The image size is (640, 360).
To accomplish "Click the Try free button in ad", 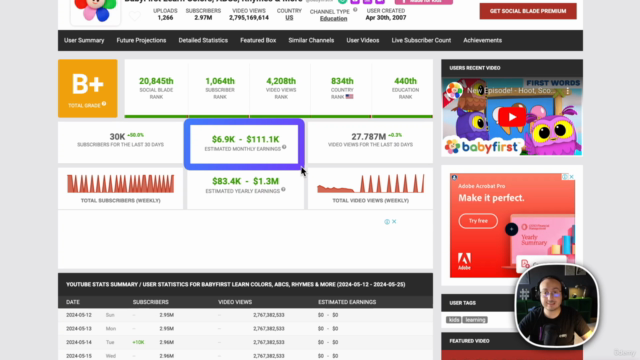I will [x=478, y=221].
